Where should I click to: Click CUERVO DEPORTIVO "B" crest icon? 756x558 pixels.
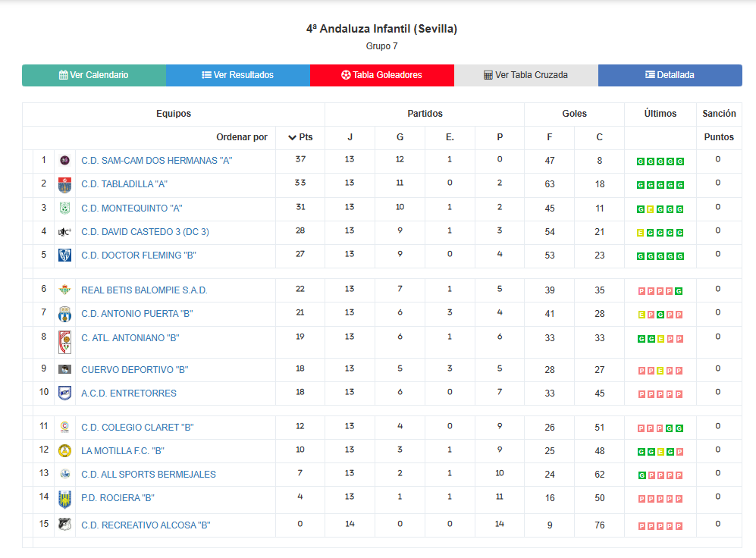click(x=64, y=369)
